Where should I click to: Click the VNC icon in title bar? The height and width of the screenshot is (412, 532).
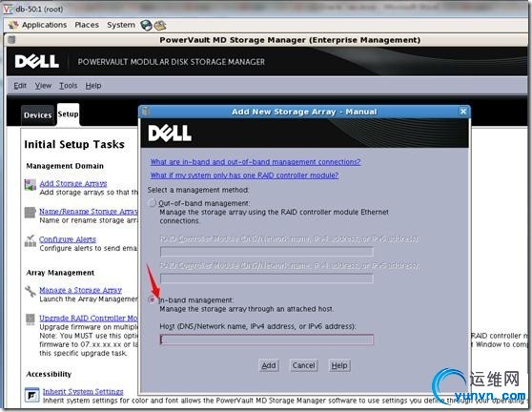click(9, 9)
